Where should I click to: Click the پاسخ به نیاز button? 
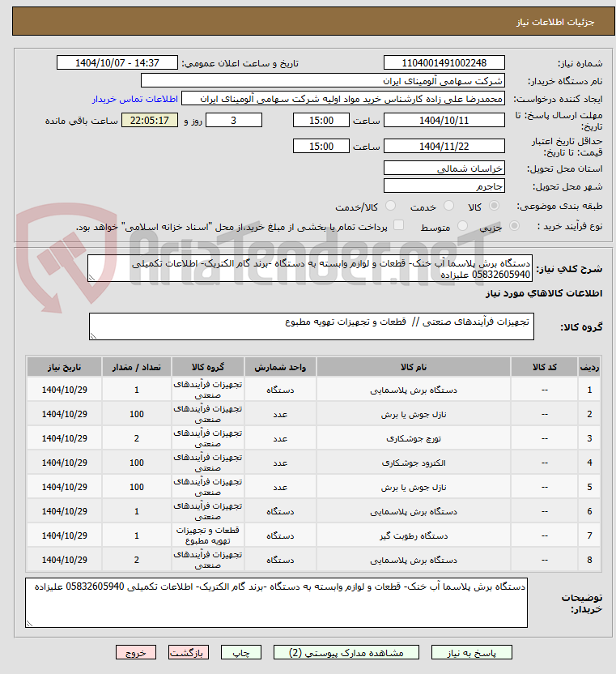click(x=471, y=652)
